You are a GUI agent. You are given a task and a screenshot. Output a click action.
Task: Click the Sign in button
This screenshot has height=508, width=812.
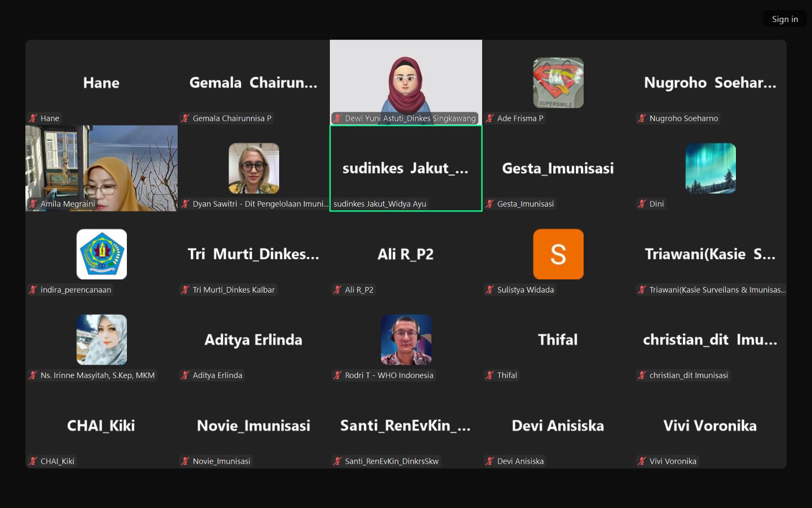[785, 19]
